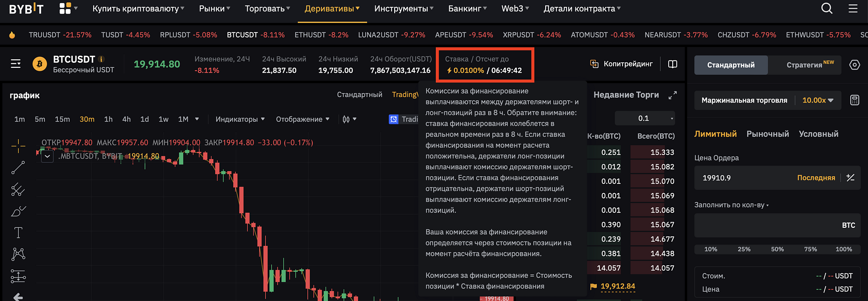Click the TradingView logo icon

pyautogui.click(x=394, y=119)
